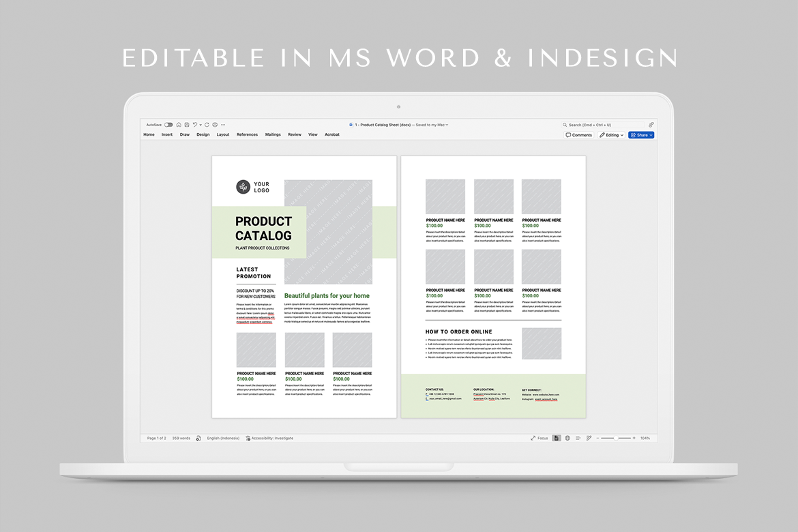Expand the Editing mode dropdown
Viewport: 798px width, 532px height.
[611, 135]
